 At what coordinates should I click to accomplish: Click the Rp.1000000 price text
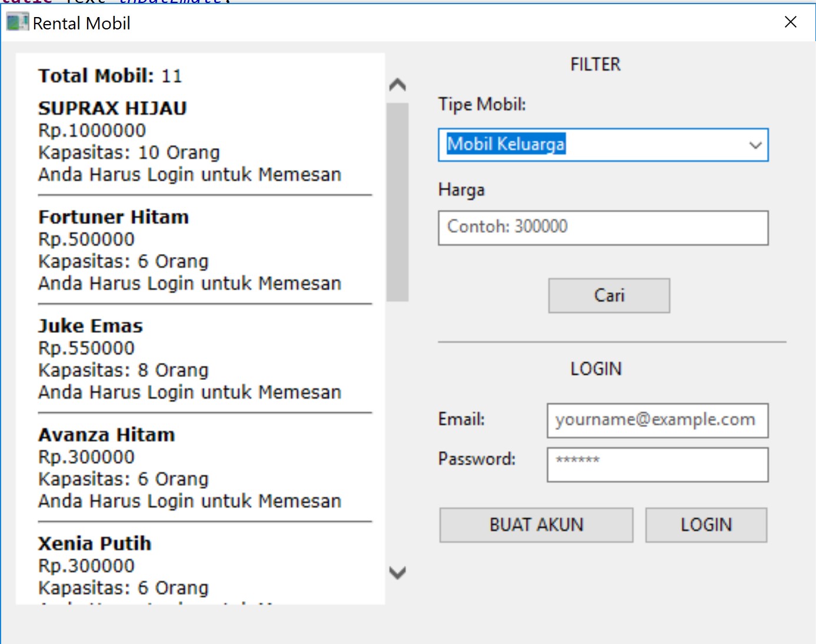(92, 131)
